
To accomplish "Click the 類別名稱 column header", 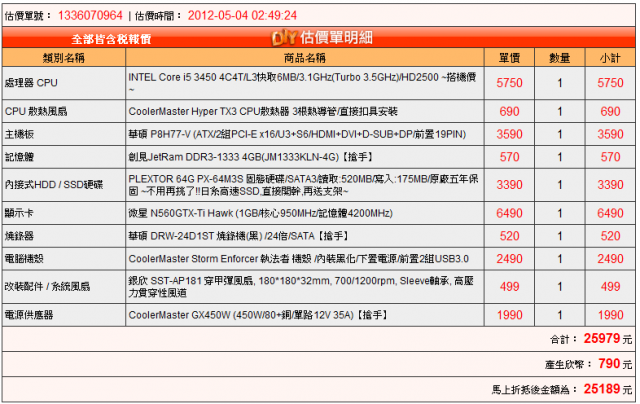I will [x=64, y=58].
